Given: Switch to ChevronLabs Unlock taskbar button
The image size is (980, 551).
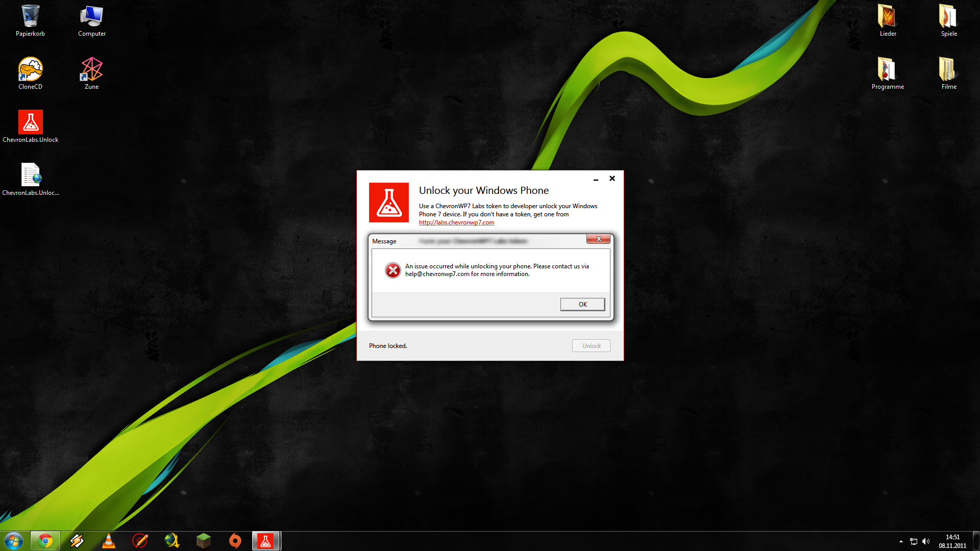Looking at the screenshot, I should [x=266, y=541].
